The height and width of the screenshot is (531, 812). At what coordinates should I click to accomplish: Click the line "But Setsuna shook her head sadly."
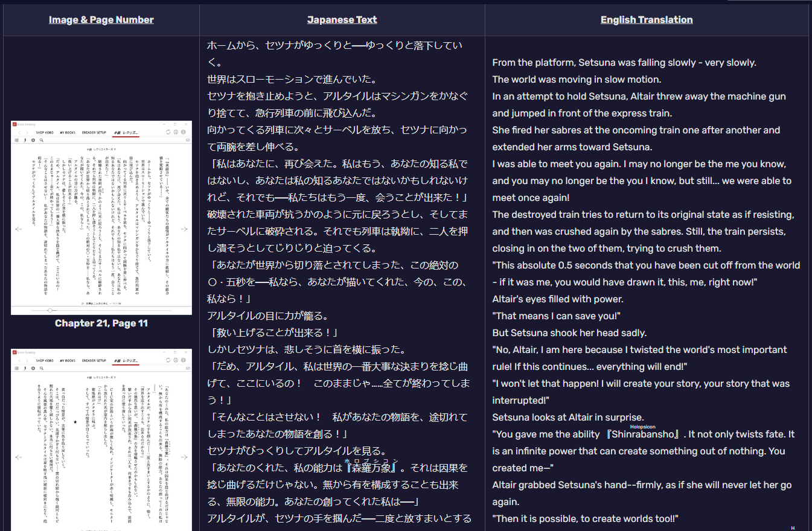(x=569, y=333)
